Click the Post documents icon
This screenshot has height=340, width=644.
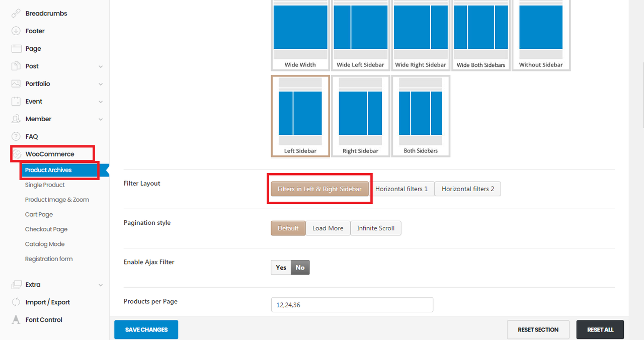click(16, 66)
